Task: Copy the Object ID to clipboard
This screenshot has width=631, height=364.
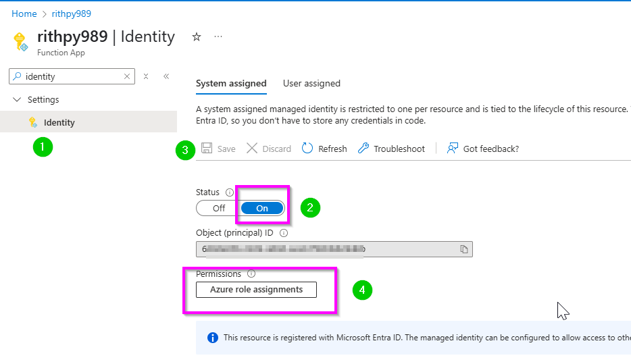Action: [x=464, y=249]
